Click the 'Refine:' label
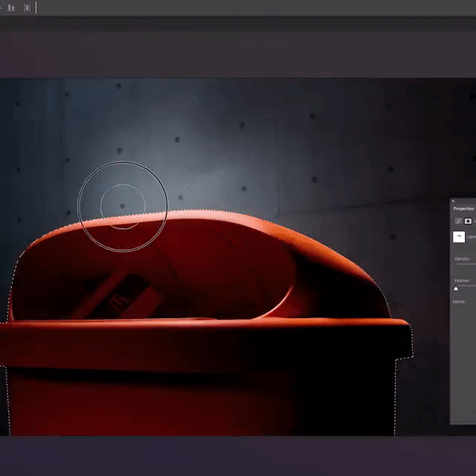476x476 pixels. point(459,301)
